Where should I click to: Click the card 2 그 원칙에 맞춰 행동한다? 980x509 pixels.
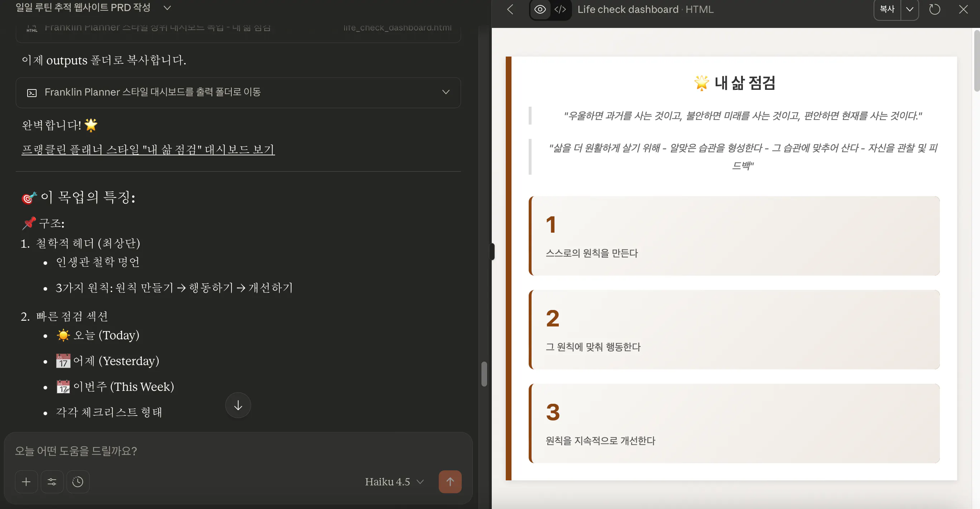734,330
